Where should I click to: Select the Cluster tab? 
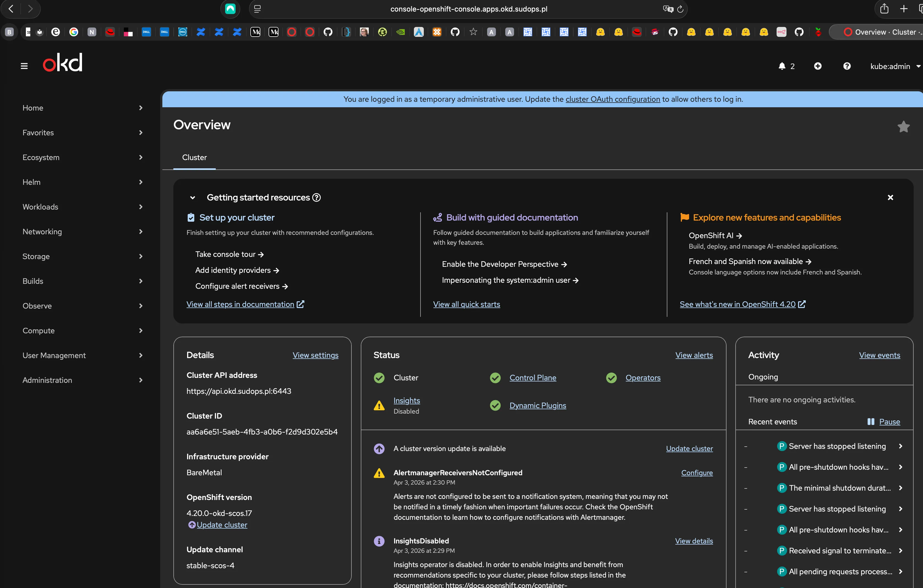194,157
